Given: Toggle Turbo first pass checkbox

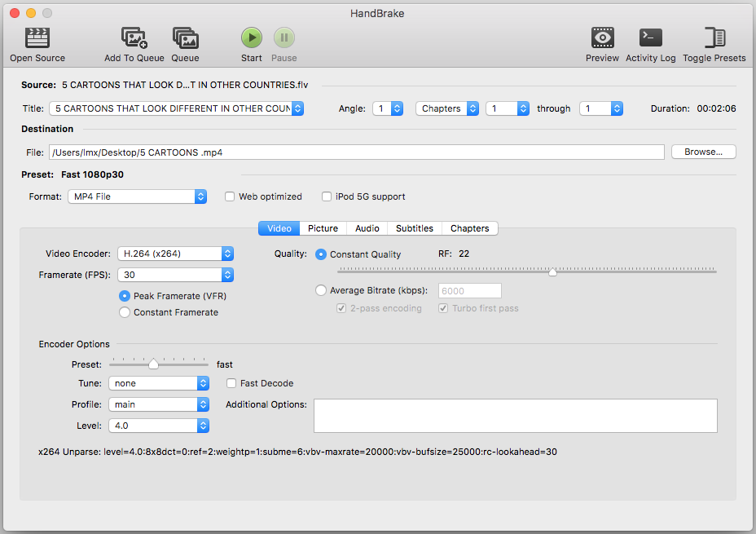Looking at the screenshot, I should pos(443,308).
